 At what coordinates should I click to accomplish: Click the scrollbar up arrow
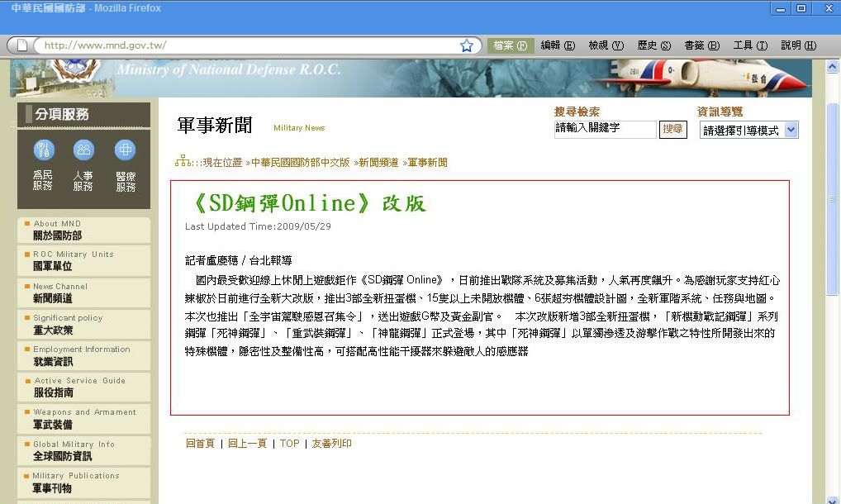832,66
